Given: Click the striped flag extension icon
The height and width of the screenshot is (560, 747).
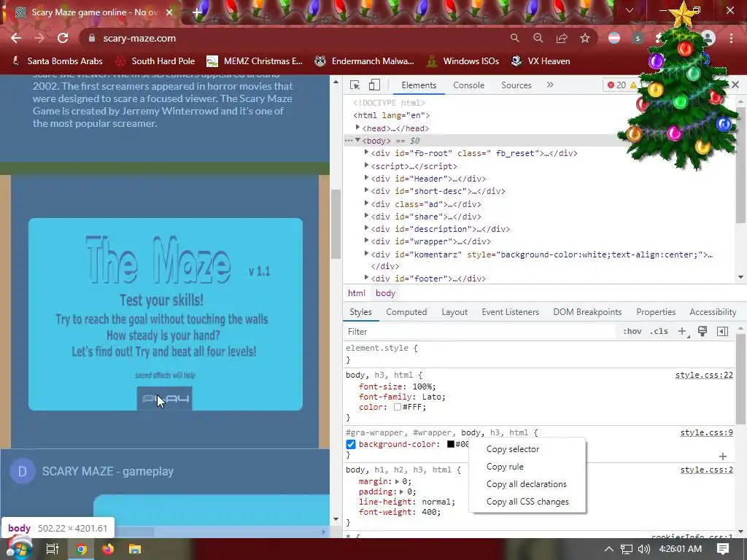Looking at the screenshot, I should pos(614,38).
